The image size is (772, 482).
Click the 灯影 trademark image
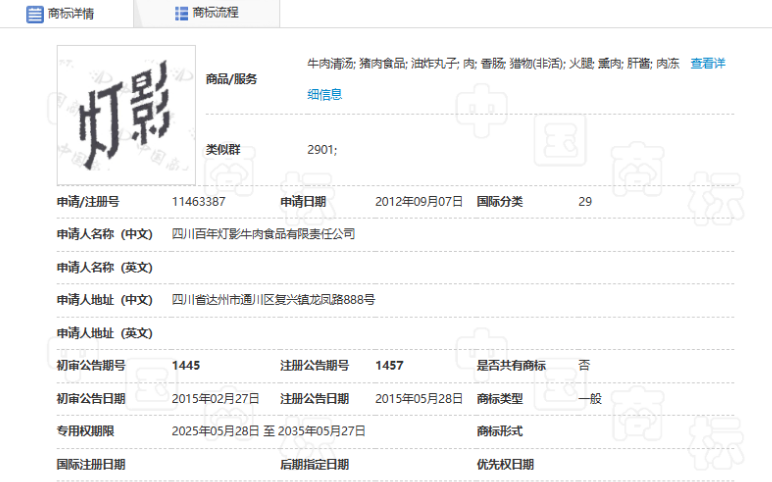(126, 110)
